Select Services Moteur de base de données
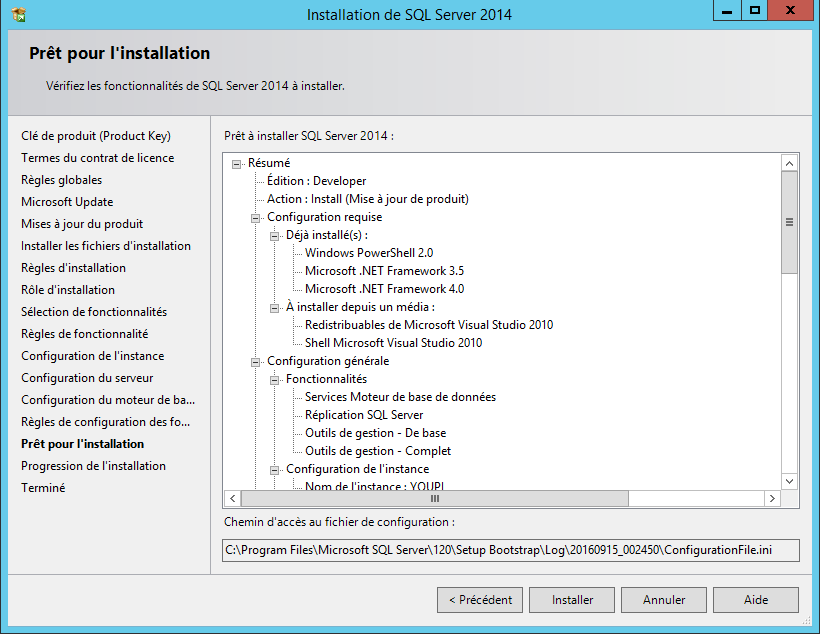Viewport: 820px width, 634px height. click(x=400, y=397)
